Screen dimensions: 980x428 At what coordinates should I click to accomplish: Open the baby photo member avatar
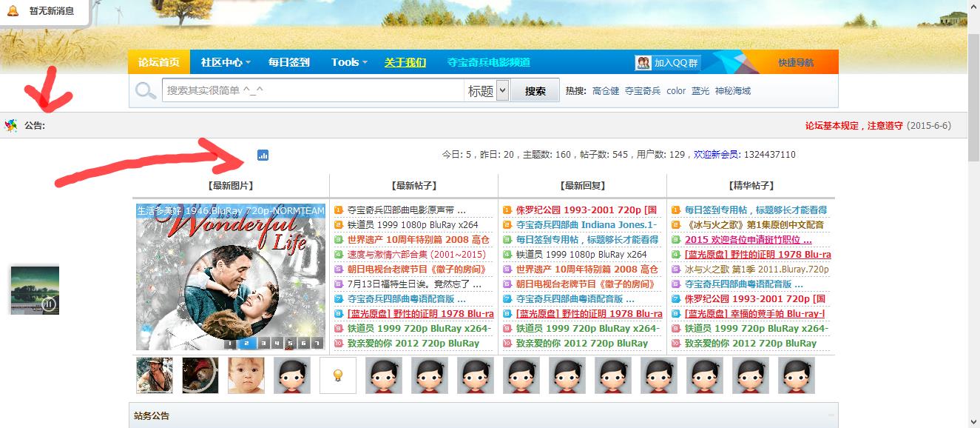click(246, 375)
